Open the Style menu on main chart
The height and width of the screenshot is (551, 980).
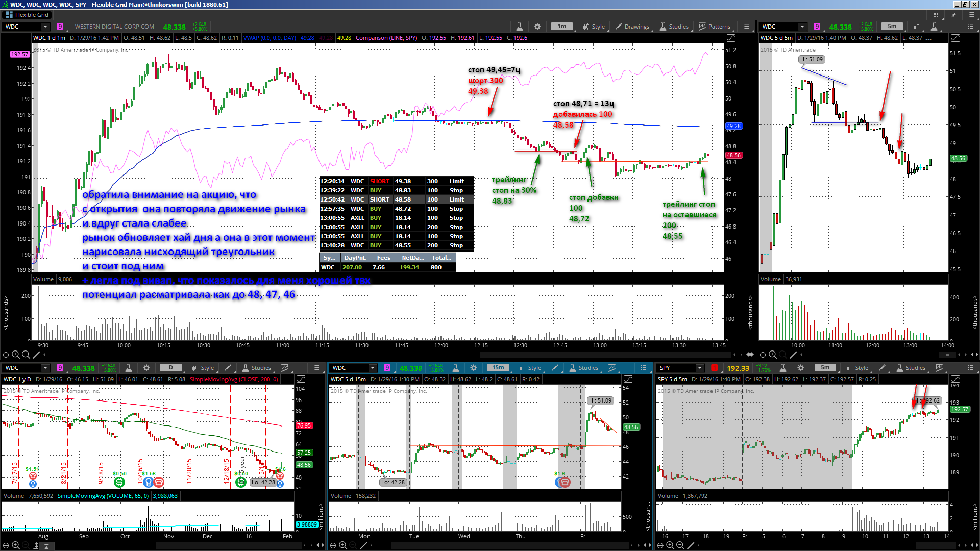pyautogui.click(x=594, y=27)
